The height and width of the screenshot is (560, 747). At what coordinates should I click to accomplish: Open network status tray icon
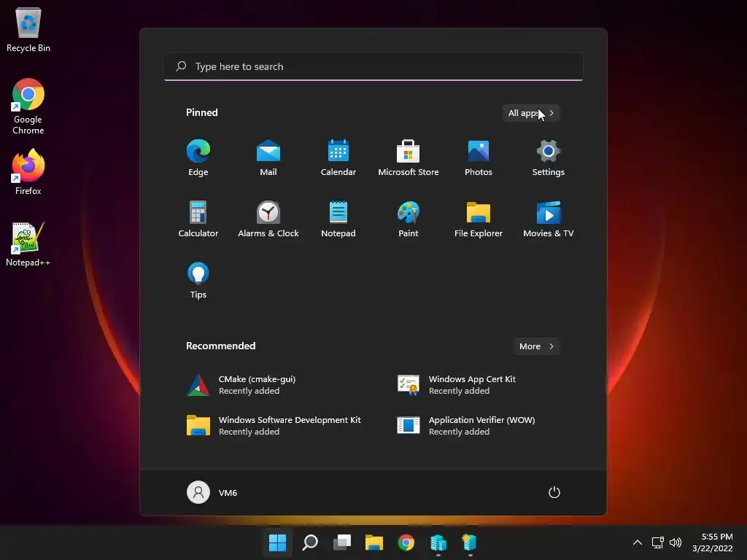tap(658, 542)
